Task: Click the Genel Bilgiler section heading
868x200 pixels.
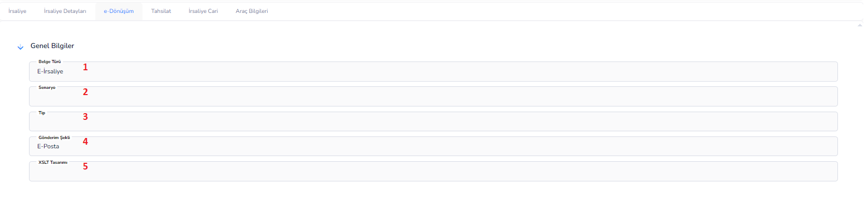Action: 52,46
